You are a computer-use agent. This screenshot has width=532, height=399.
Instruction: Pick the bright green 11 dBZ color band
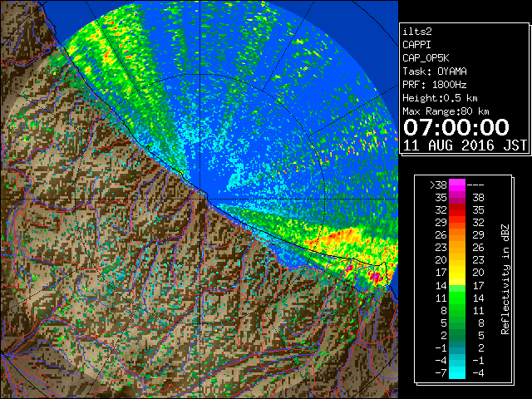457,298
